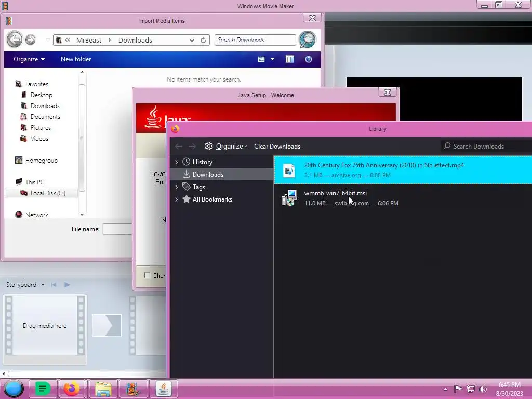
Task: Expand the All Bookmarks tree item
Action: [177, 199]
